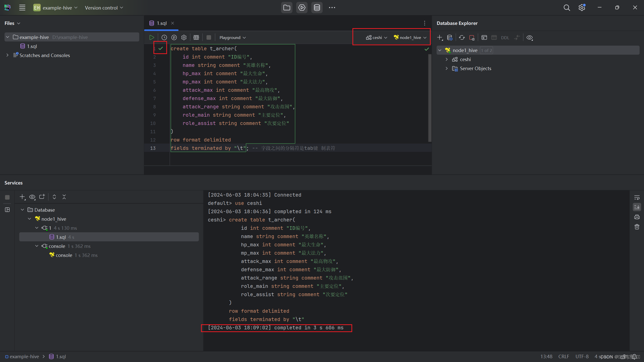
Task: Open the node1_hive data source selector
Action: click(410, 37)
